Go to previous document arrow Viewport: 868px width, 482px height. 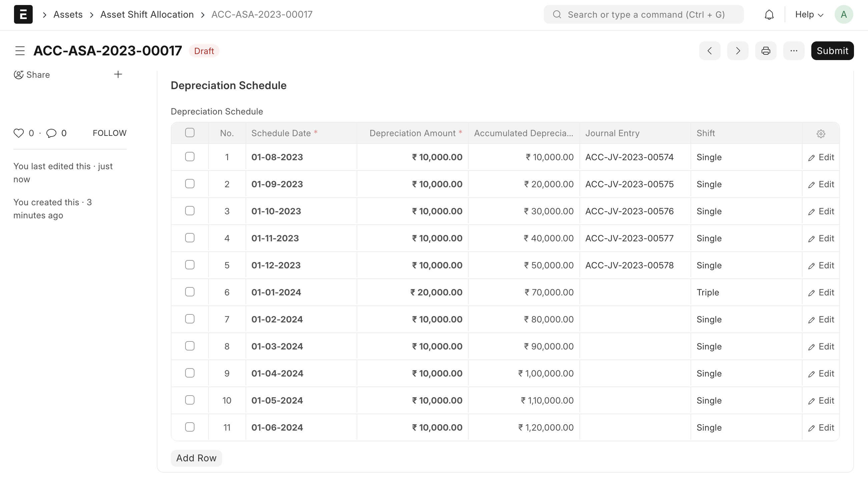[x=710, y=51]
